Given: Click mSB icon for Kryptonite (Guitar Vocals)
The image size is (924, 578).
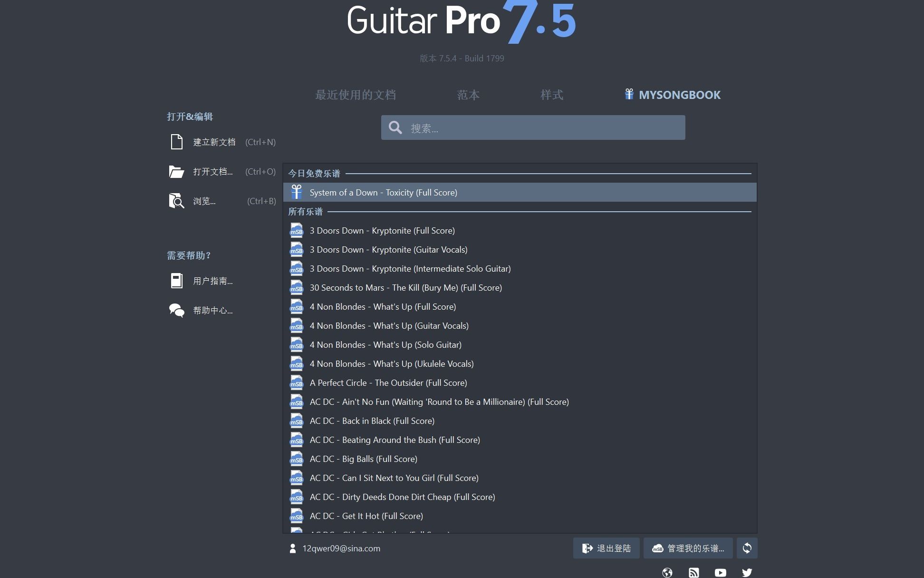Looking at the screenshot, I should click(x=297, y=249).
